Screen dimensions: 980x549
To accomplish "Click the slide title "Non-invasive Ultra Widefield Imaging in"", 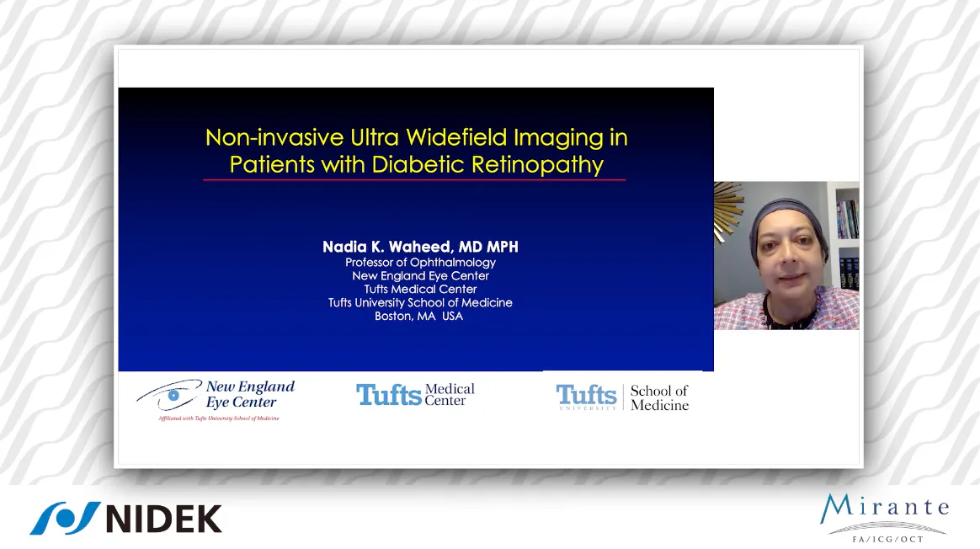I will (x=416, y=137).
